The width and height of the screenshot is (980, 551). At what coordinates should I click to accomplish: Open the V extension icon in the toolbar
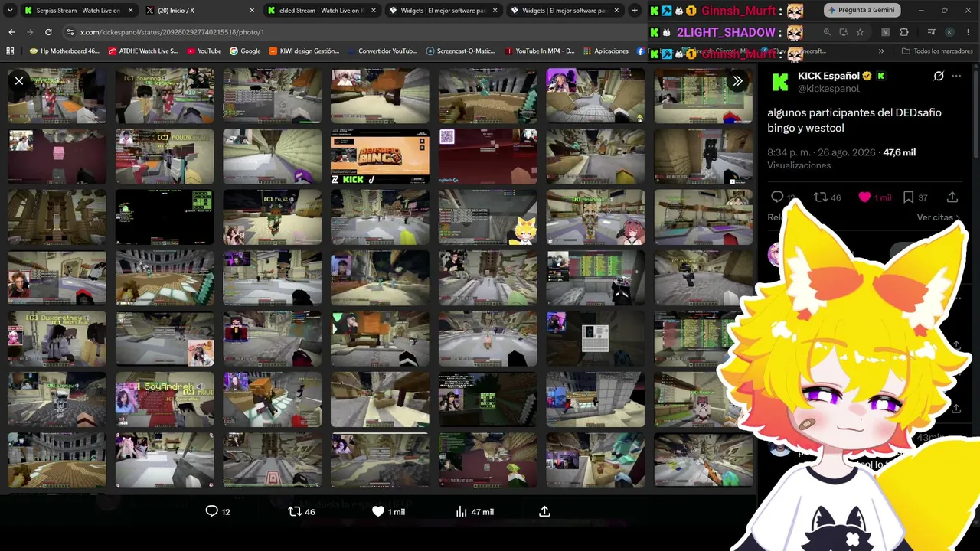pos(886,32)
